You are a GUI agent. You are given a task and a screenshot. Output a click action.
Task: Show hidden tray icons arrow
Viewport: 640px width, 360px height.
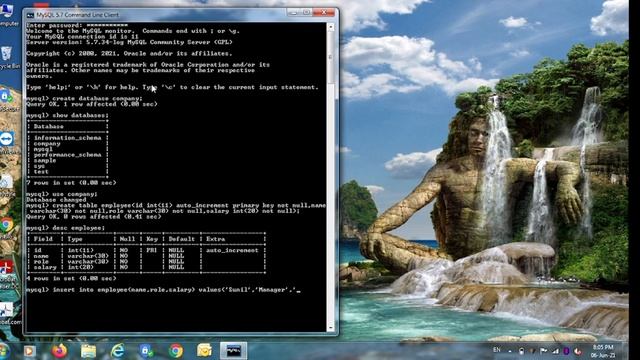(510, 351)
